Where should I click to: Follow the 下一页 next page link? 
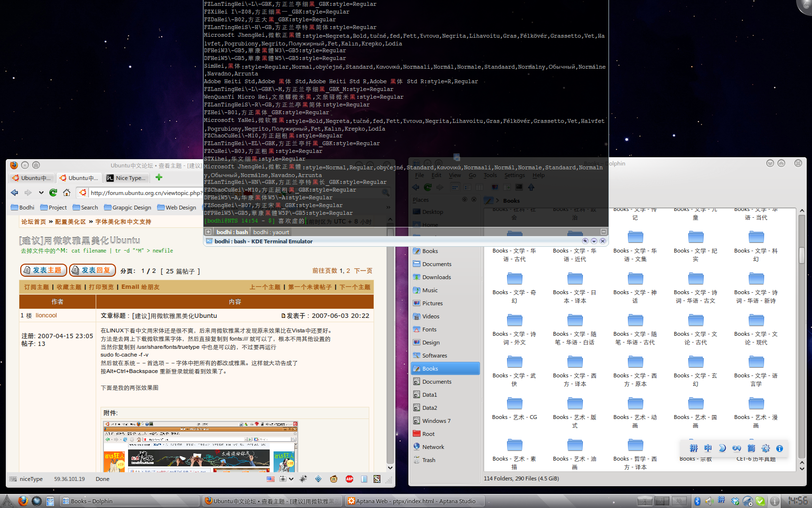(363, 271)
